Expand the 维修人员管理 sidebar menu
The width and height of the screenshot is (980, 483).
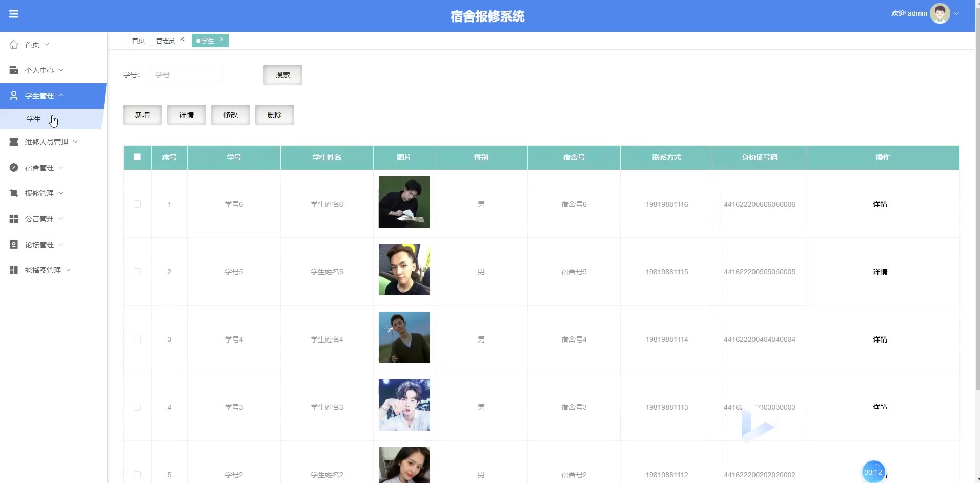(75, 142)
